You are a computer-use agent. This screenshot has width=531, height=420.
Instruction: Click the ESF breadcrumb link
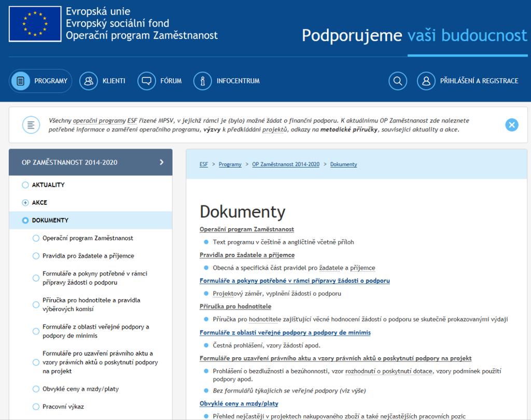point(203,164)
